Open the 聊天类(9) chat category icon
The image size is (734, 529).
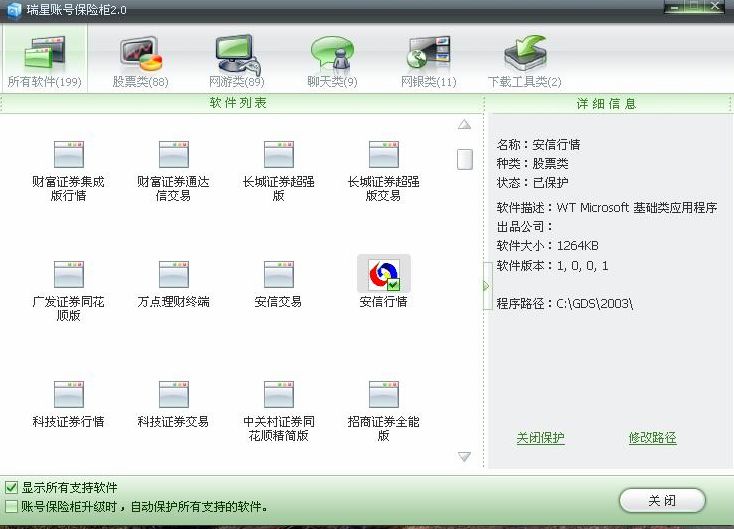pos(332,53)
